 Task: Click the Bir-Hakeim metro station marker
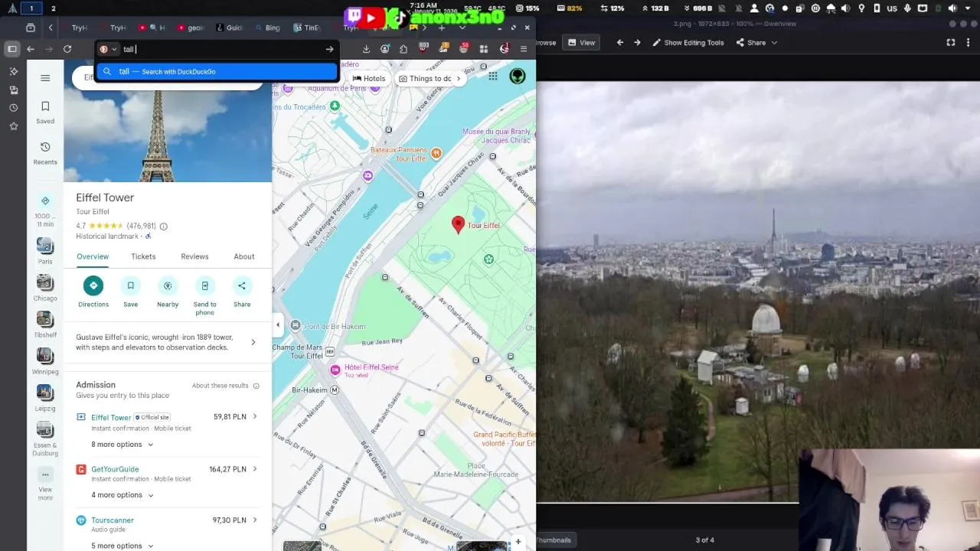pyautogui.click(x=334, y=390)
